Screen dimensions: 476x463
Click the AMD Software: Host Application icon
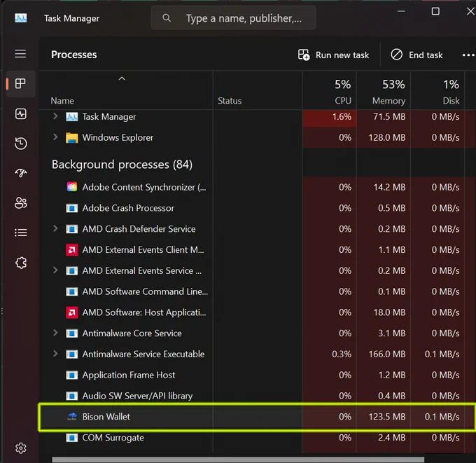click(x=72, y=312)
